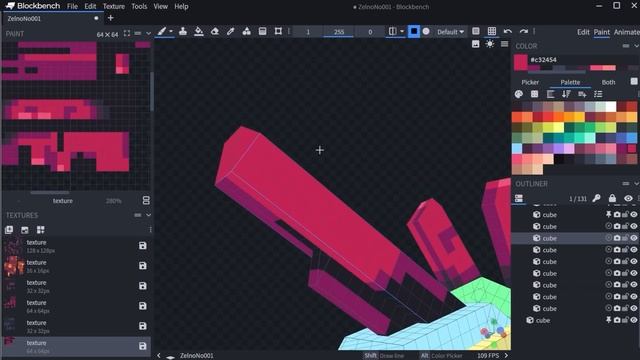This screenshot has height=360, width=640.
Task: Collapse the PAINT panel chevron
Action: 149,33
